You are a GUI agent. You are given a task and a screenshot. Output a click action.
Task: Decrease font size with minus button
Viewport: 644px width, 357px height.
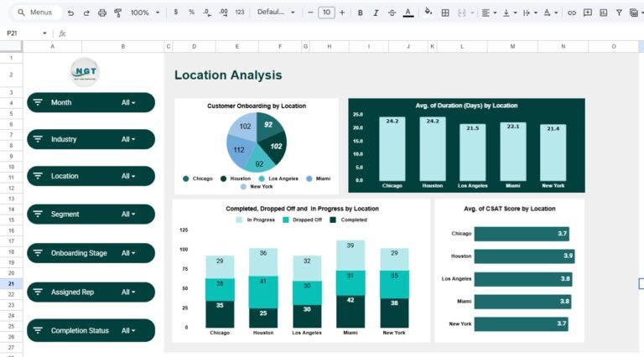[x=310, y=13]
